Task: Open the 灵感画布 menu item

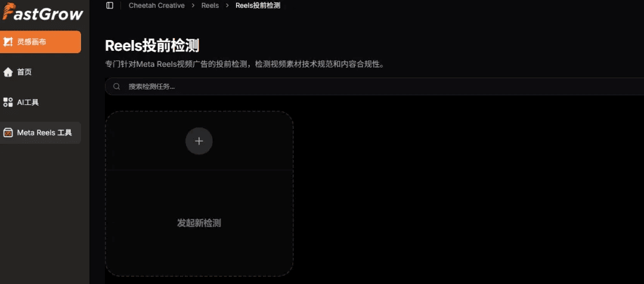Action: tap(41, 42)
